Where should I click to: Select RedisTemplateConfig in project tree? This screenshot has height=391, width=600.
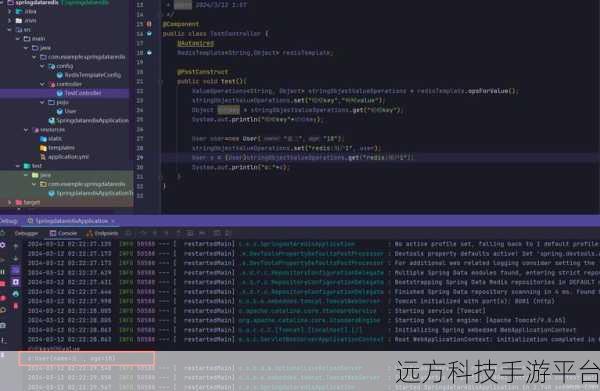[93, 75]
